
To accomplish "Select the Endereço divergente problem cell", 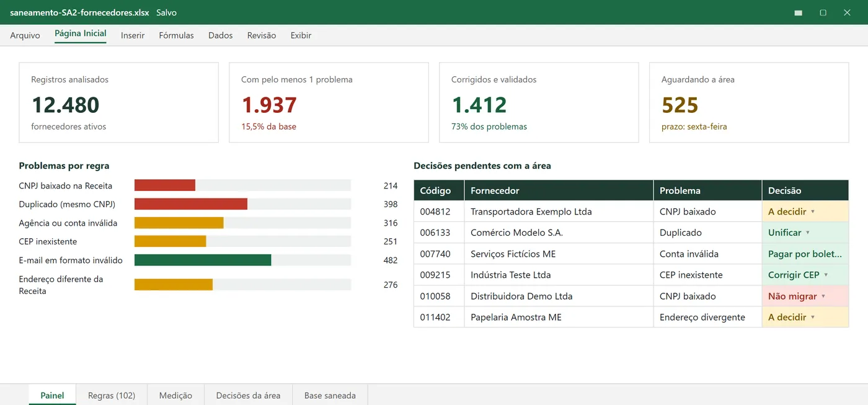I will (707, 317).
